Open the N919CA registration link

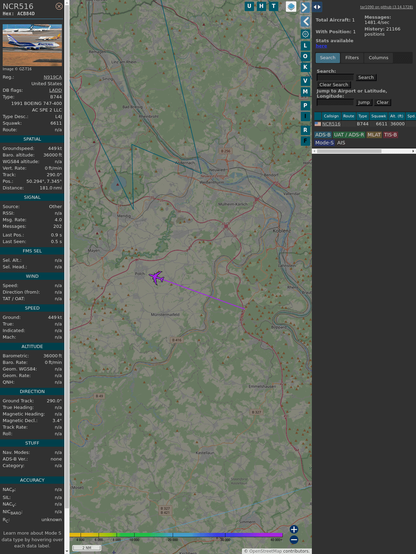(x=53, y=77)
